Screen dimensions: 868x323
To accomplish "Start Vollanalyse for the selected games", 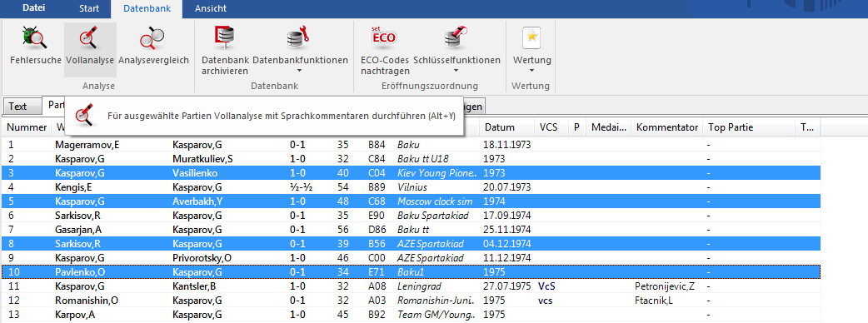I will 90,39.
